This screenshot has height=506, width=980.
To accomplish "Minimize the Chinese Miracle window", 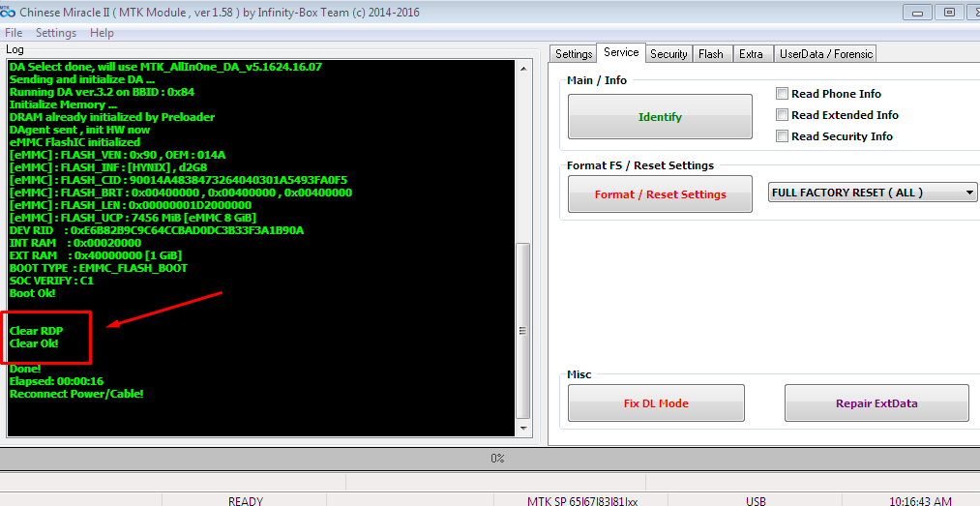I will pos(917,12).
